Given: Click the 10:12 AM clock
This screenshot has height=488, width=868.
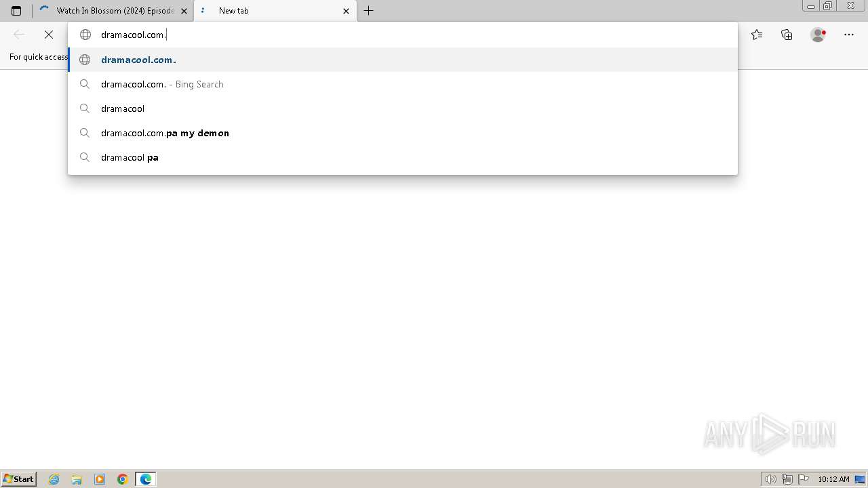Looking at the screenshot, I should pyautogui.click(x=833, y=479).
